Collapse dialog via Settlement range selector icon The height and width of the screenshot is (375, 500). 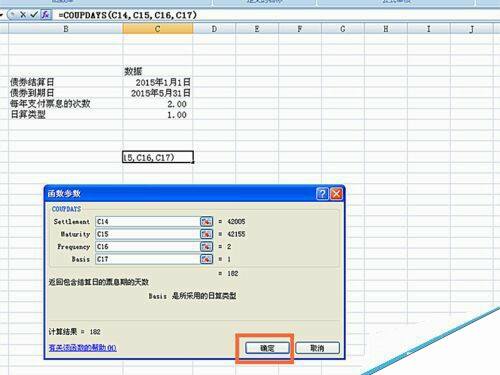pos(206,222)
